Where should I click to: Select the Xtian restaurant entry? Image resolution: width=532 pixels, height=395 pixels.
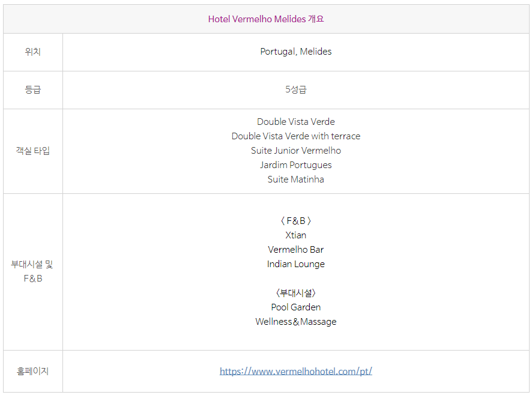coord(296,235)
